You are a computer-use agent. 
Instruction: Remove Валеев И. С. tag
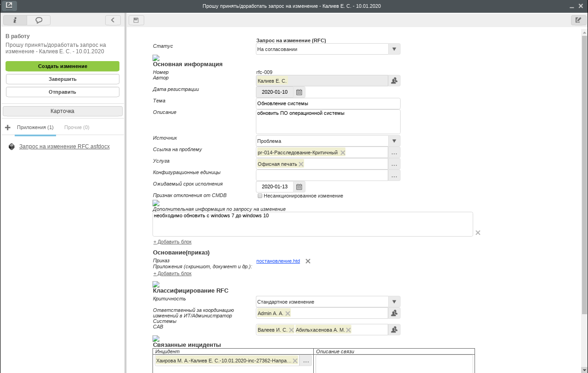click(x=291, y=330)
